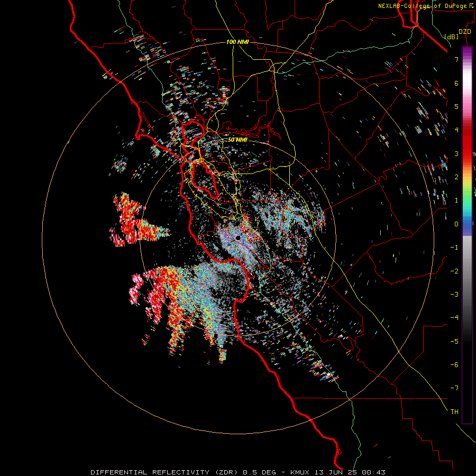
Task: Pick the 5 dB scale tick label
Action: [456, 106]
